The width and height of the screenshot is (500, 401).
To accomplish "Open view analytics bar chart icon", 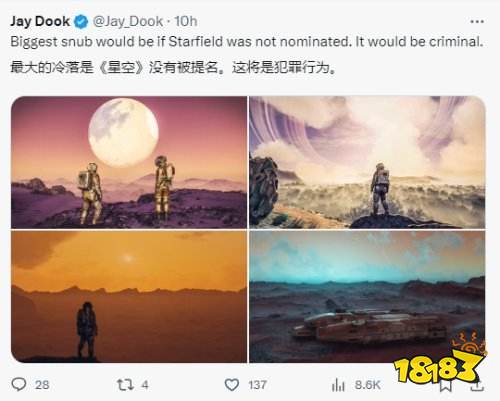I will point(338,385).
